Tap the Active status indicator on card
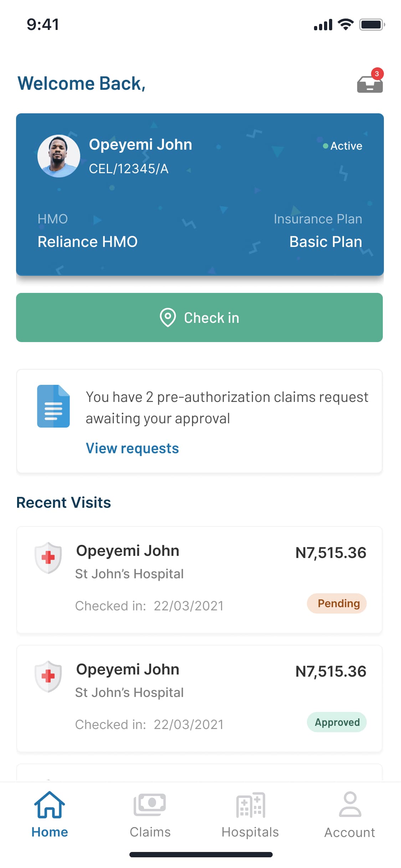 pos(343,146)
